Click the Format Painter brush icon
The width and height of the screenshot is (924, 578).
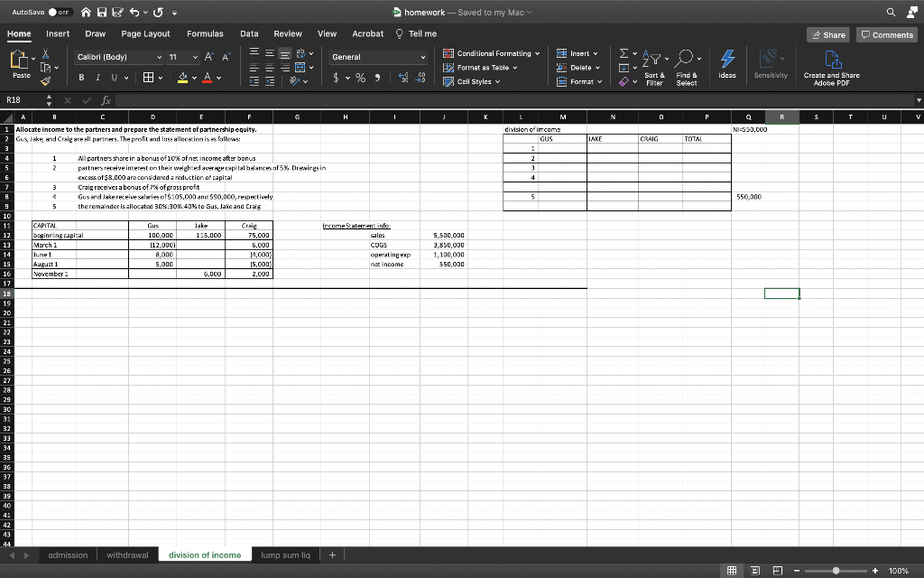[x=45, y=80]
